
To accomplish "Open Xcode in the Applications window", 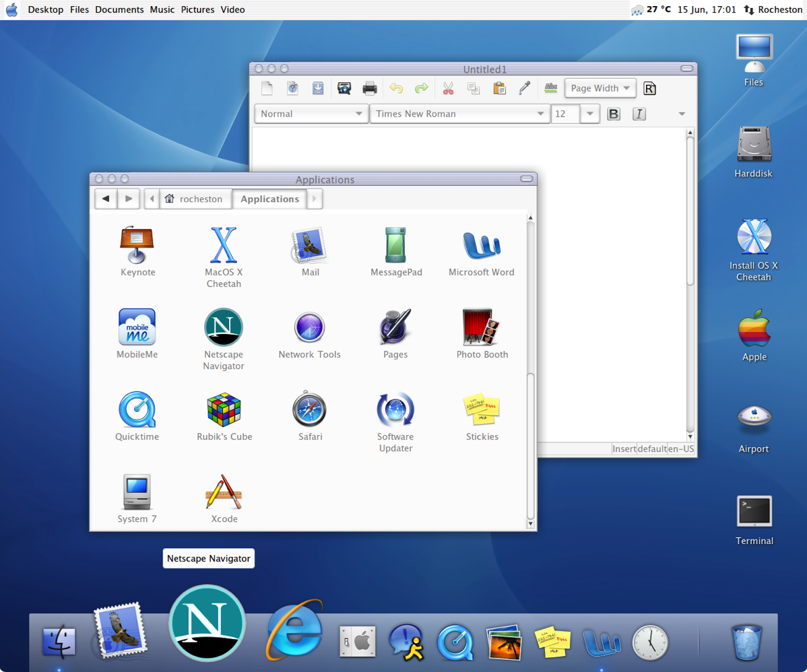I will click(224, 492).
